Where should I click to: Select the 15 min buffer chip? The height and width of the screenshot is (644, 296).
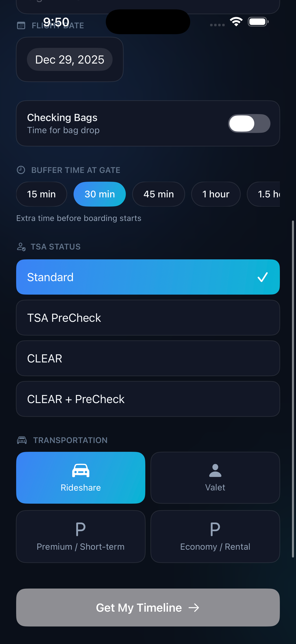41,194
